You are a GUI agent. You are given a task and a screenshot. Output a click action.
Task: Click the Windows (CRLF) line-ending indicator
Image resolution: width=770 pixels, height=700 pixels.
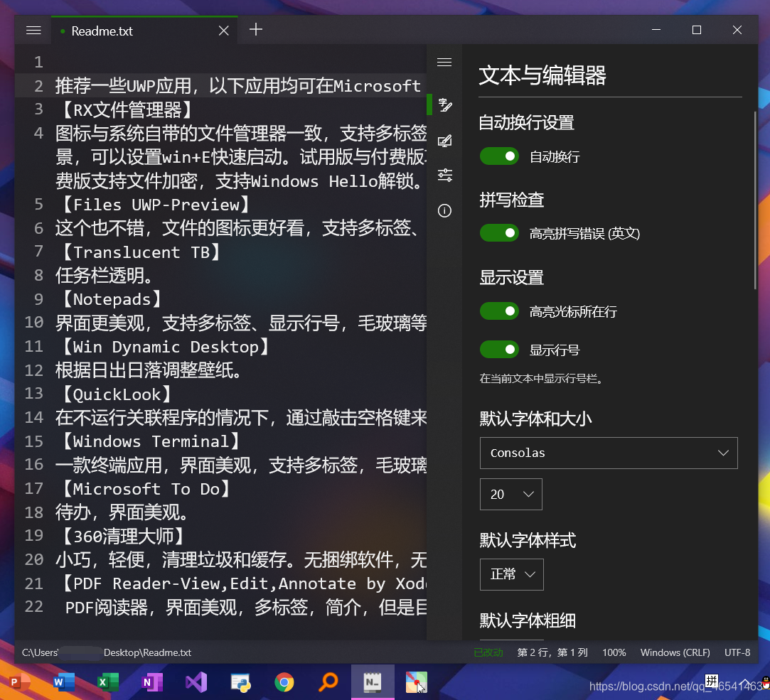pos(675,652)
